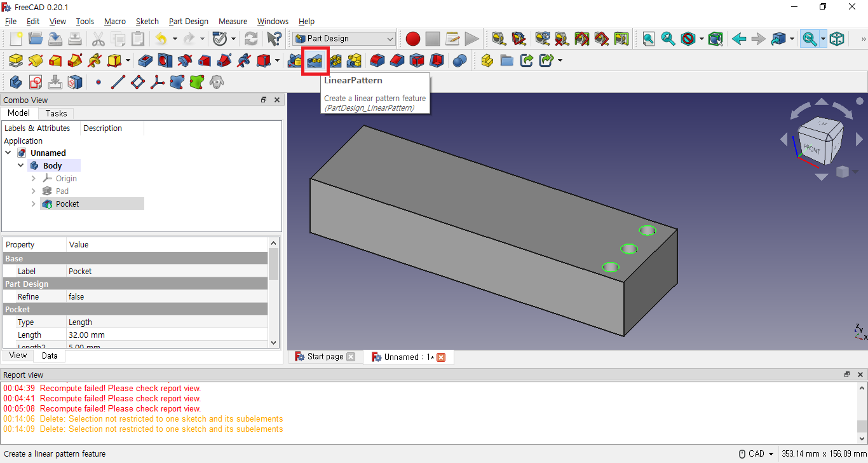Create a local coordinate system

pos(157,82)
